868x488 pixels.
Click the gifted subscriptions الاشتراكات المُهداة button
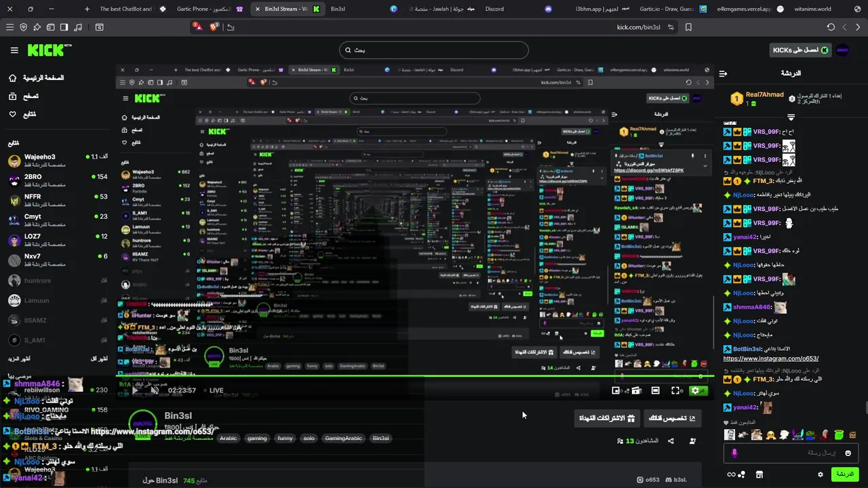(606, 418)
